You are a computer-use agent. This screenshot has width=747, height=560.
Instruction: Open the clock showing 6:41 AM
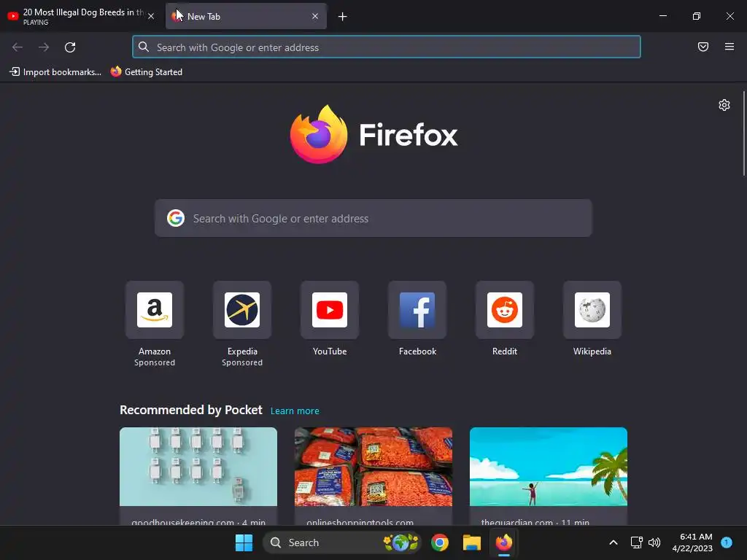pos(692,542)
